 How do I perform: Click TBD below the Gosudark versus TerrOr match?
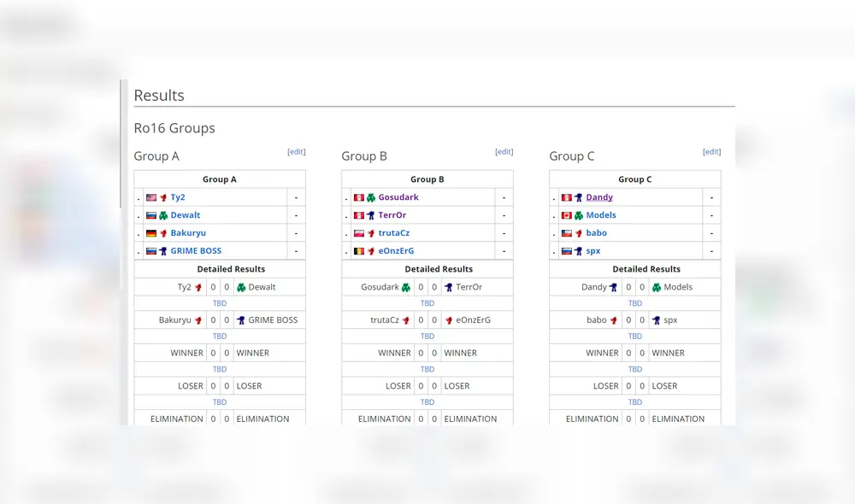(427, 302)
